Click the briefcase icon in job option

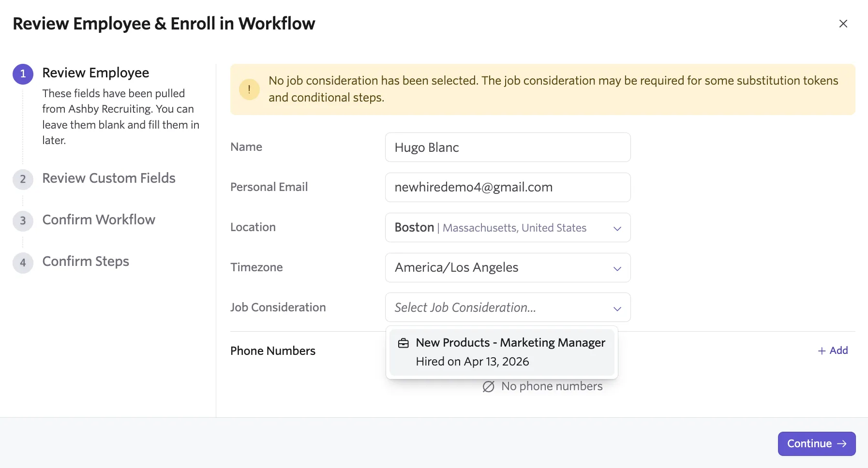(403, 343)
